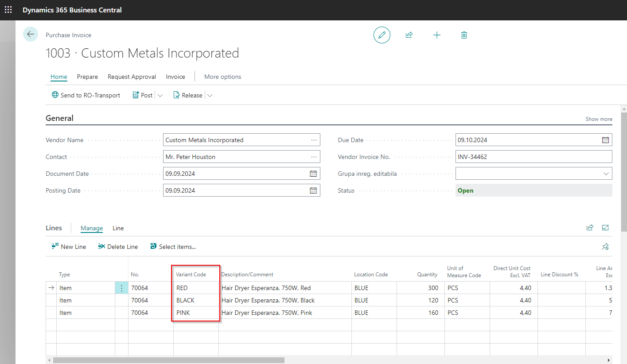Click the RED variant code cell
The height and width of the screenshot is (364, 627).
[x=196, y=288]
